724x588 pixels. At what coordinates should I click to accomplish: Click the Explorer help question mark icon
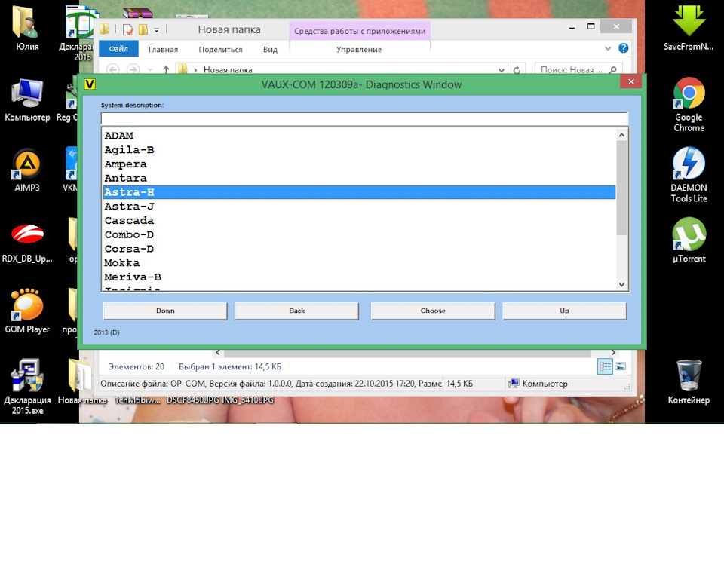[x=624, y=48]
